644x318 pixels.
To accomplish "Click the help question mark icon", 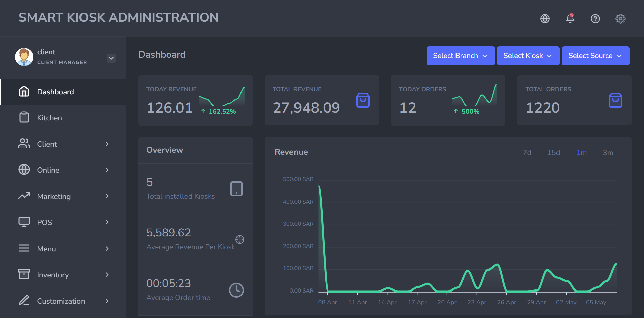I will [x=595, y=19].
